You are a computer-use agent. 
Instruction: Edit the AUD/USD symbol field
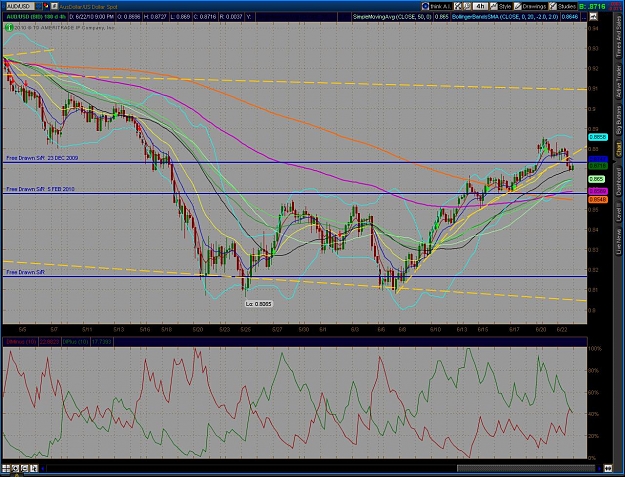[20, 6]
